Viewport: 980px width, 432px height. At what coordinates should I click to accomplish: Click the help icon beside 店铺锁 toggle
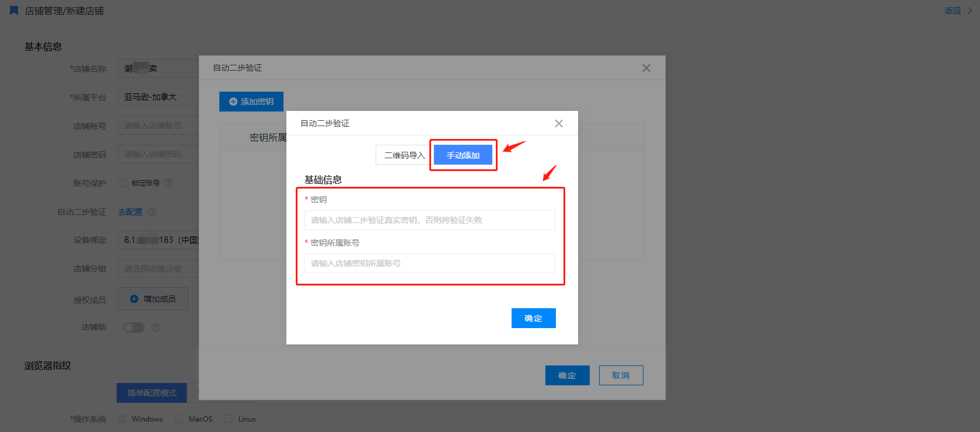(156, 328)
